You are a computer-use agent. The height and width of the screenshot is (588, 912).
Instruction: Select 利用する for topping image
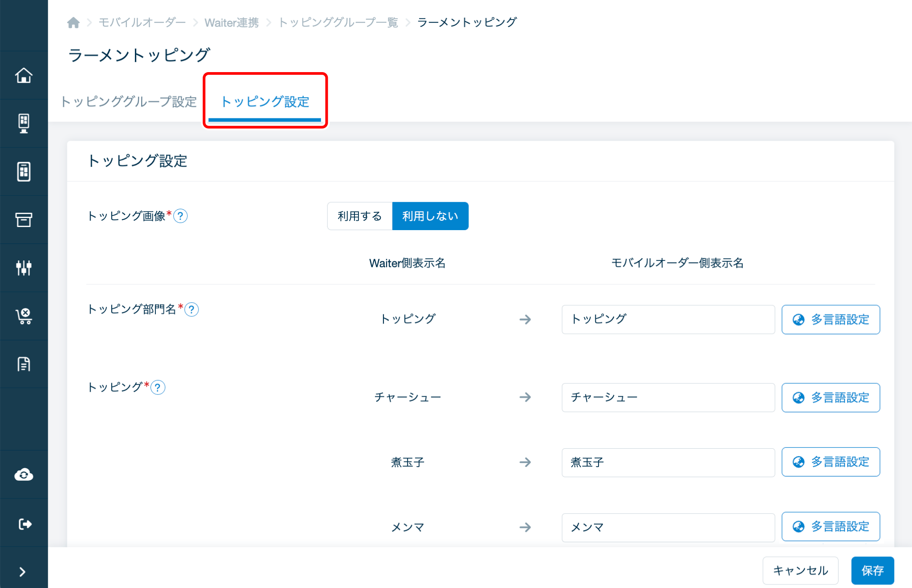point(359,216)
